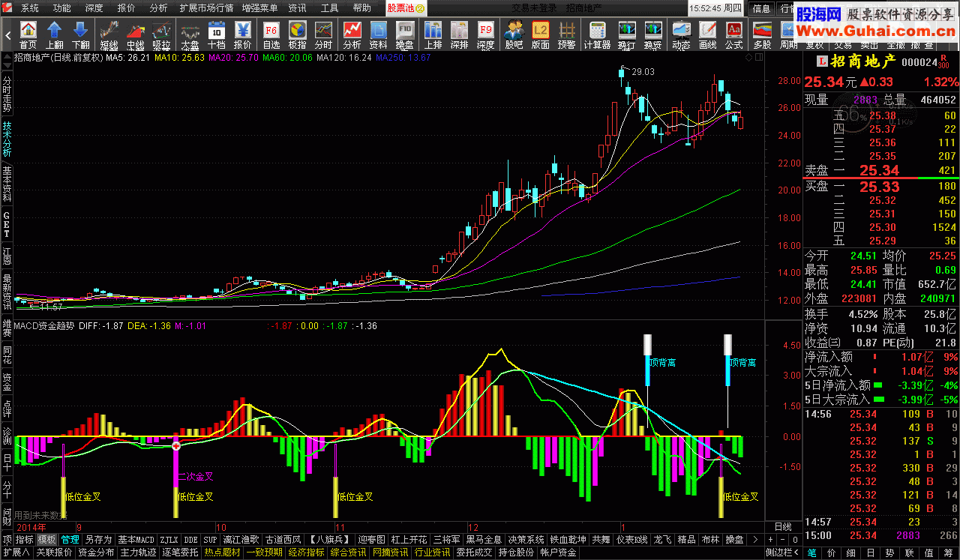Open the 换行 switch-market icon
The height and width of the screenshot is (560, 960).
[x=626, y=34]
